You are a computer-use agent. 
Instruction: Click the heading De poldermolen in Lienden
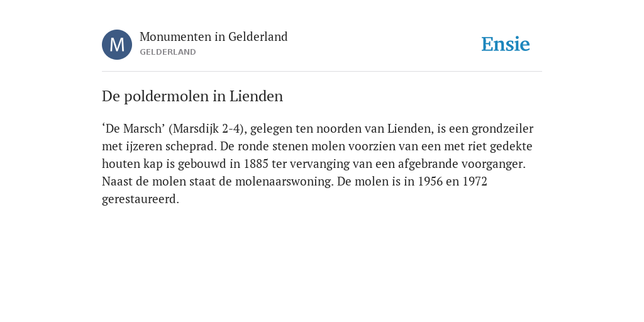click(192, 96)
